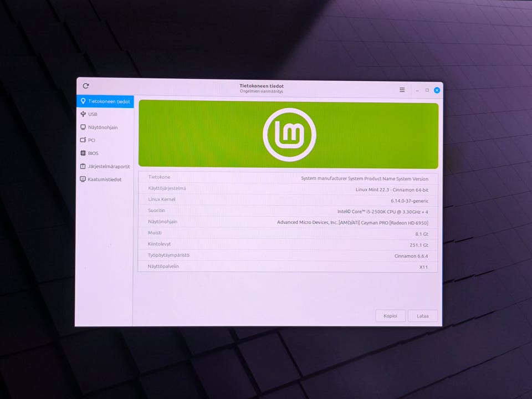Click the Suoritin row label
Screen dimensions: 532x399
[156, 211]
